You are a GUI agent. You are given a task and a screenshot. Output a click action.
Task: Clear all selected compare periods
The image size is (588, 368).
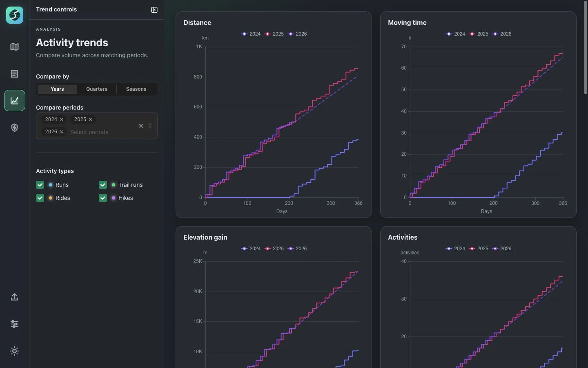[141, 126]
